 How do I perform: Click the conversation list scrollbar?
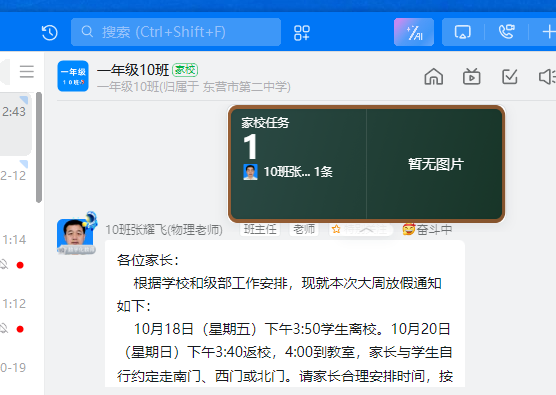pyautogui.click(x=39, y=147)
